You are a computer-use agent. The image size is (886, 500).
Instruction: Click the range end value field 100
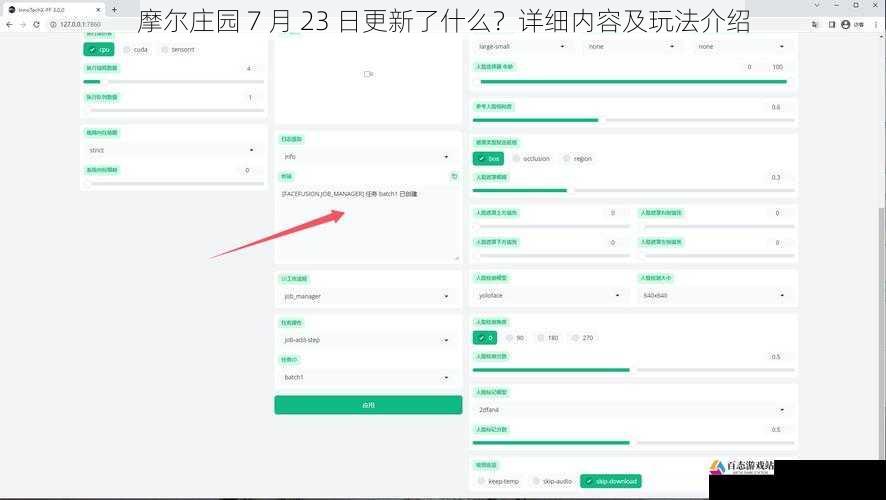[778, 67]
